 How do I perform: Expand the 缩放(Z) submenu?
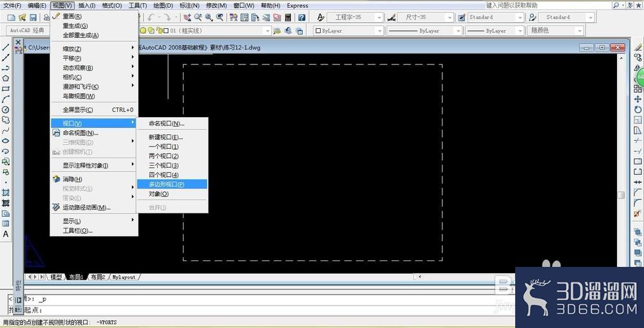94,49
